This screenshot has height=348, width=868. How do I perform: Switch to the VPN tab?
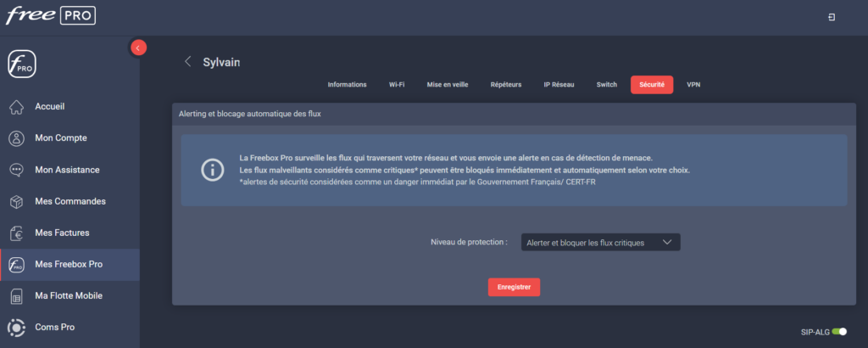[x=693, y=85]
